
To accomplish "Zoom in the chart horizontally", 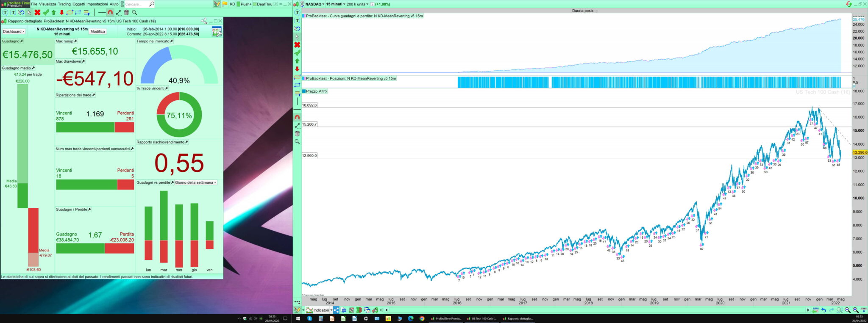I will [856, 310].
